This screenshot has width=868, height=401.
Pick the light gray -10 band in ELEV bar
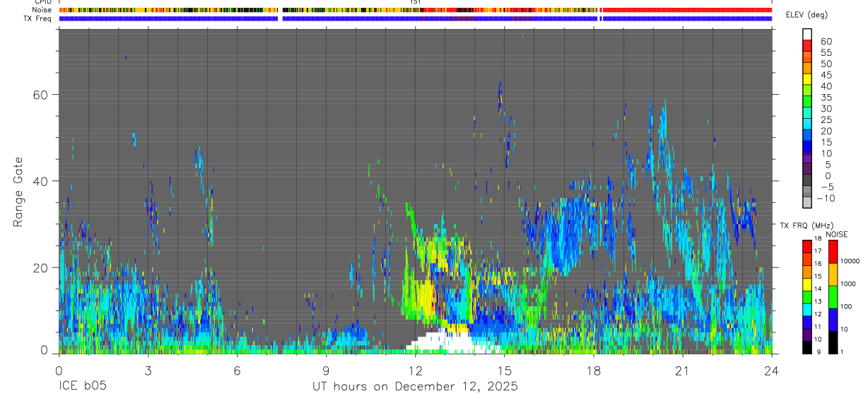807,202
